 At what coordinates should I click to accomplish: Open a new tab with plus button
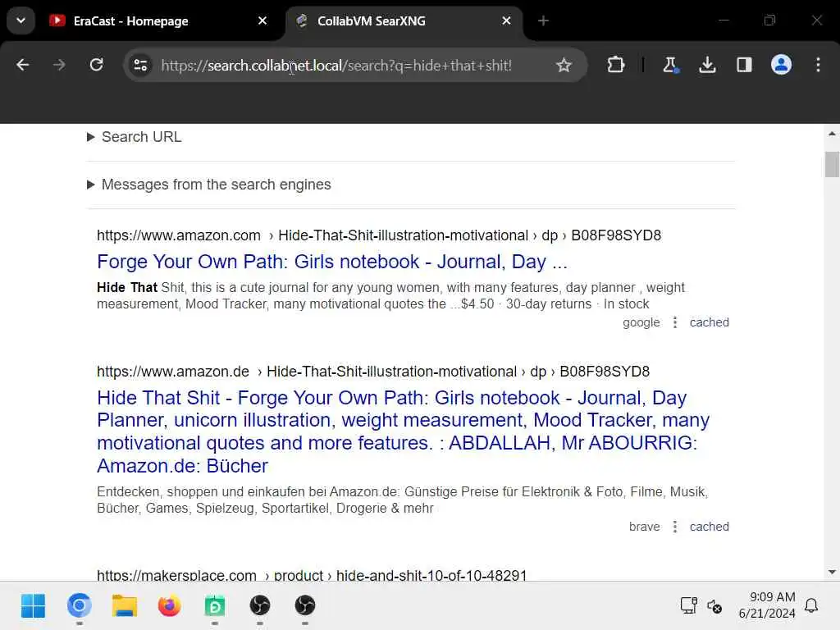(x=543, y=21)
